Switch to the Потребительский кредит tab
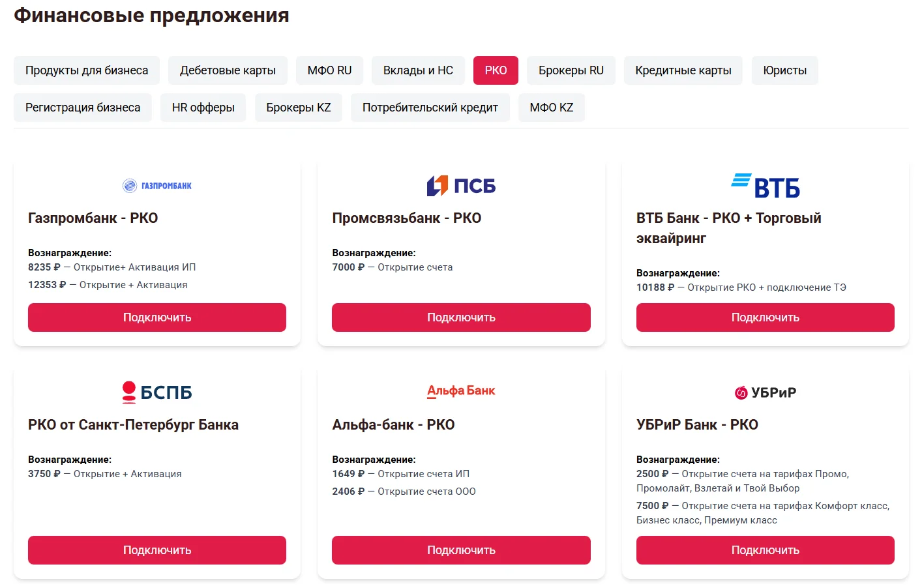Viewport: 922px width, 588px height. coord(430,107)
